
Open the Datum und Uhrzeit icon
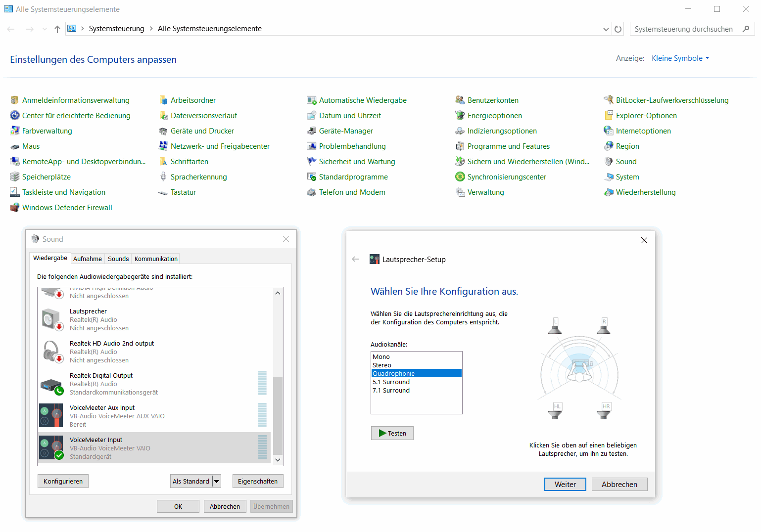point(311,116)
